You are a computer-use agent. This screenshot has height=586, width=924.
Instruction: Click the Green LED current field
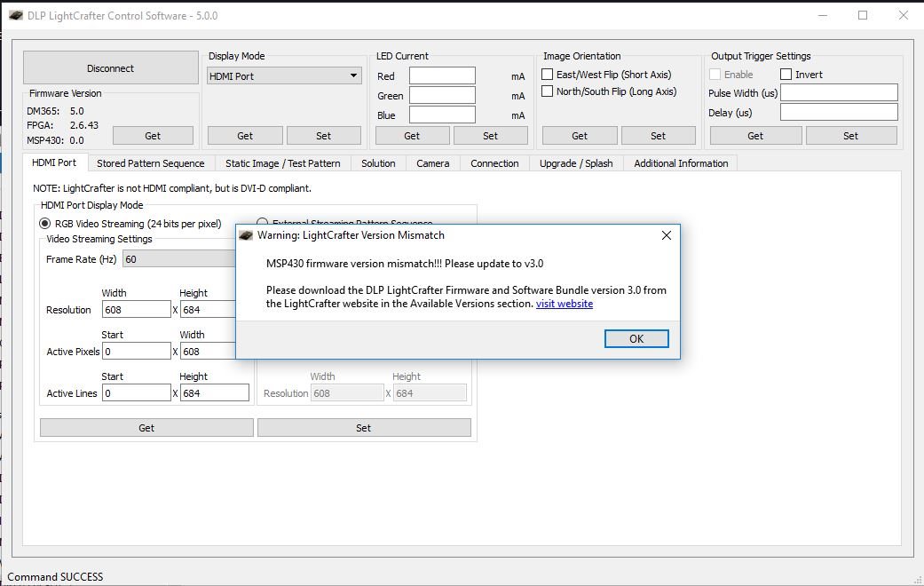(x=442, y=96)
